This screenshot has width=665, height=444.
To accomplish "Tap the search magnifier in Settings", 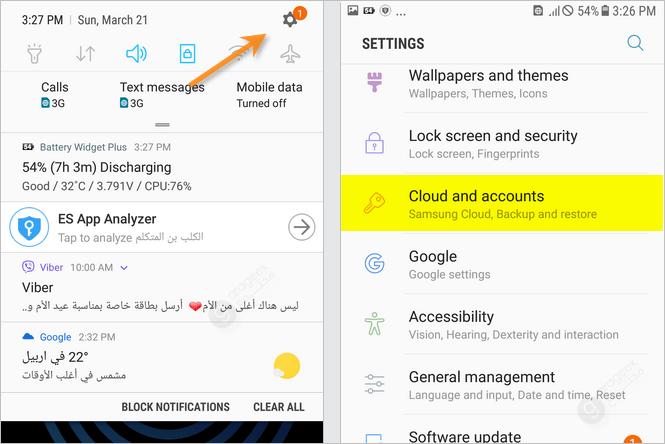I will [x=635, y=43].
